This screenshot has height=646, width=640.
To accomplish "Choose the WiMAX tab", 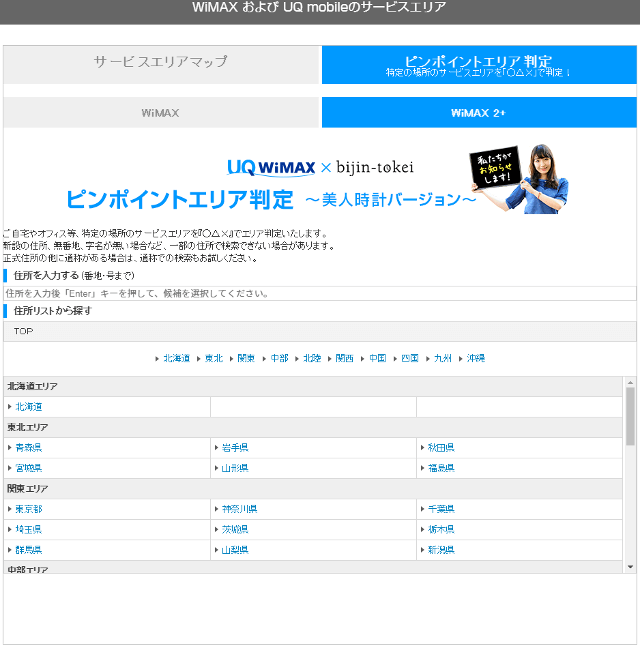I will coord(162,112).
